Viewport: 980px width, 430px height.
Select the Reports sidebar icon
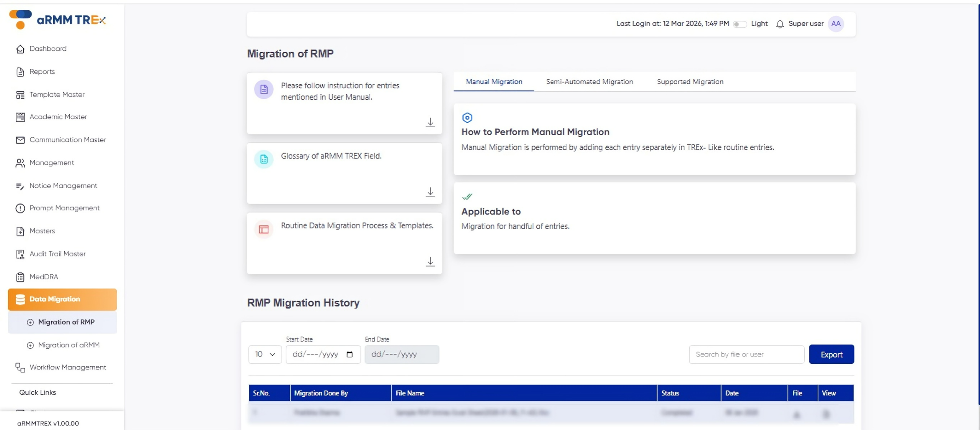(x=20, y=72)
